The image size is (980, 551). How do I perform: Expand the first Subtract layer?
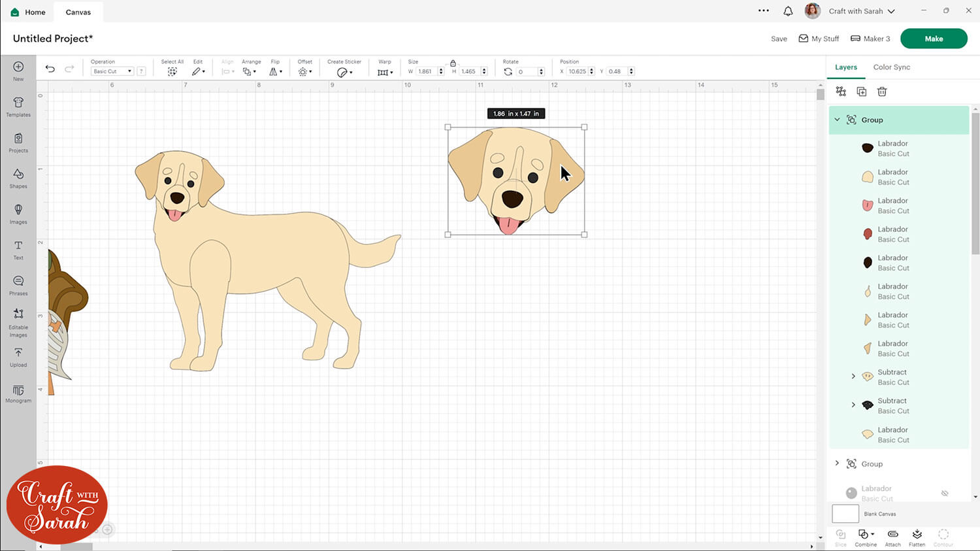(x=853, y=376)
